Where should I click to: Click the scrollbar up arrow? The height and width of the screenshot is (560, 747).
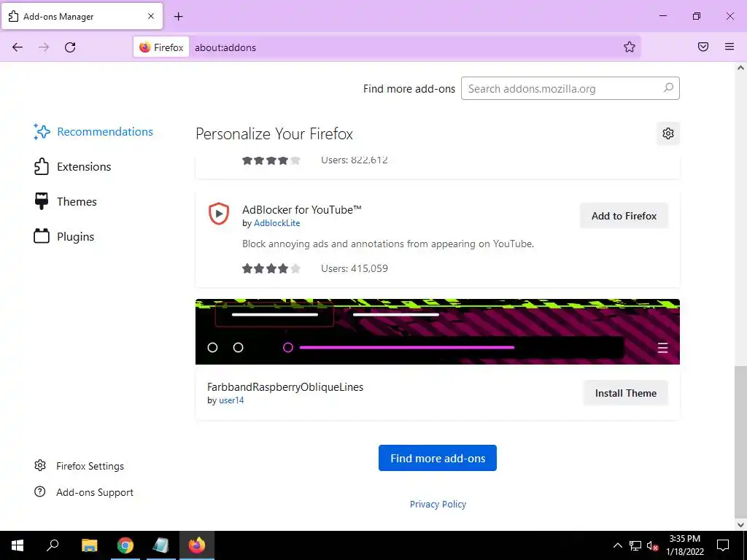click(x=740, y=68)
